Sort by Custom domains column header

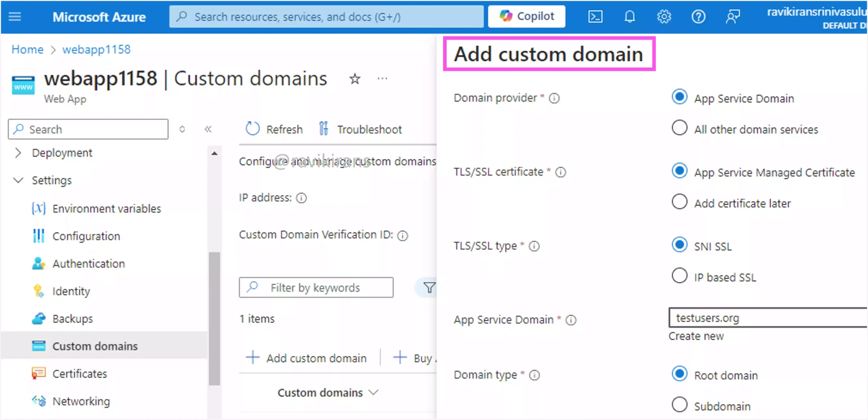pyautogui.click(x=328, y=393)
